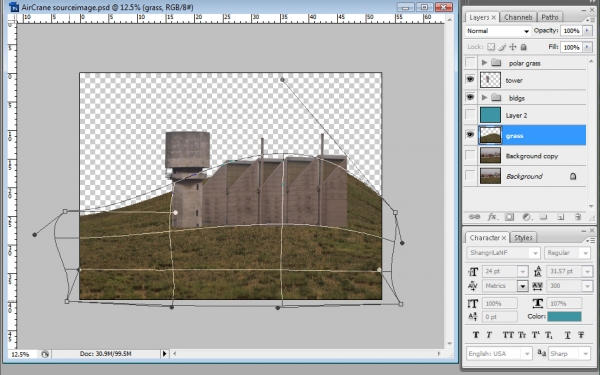This screenshot has width=600, height=375.
Task: Hide the grass layer
Action: click(470, 135)
